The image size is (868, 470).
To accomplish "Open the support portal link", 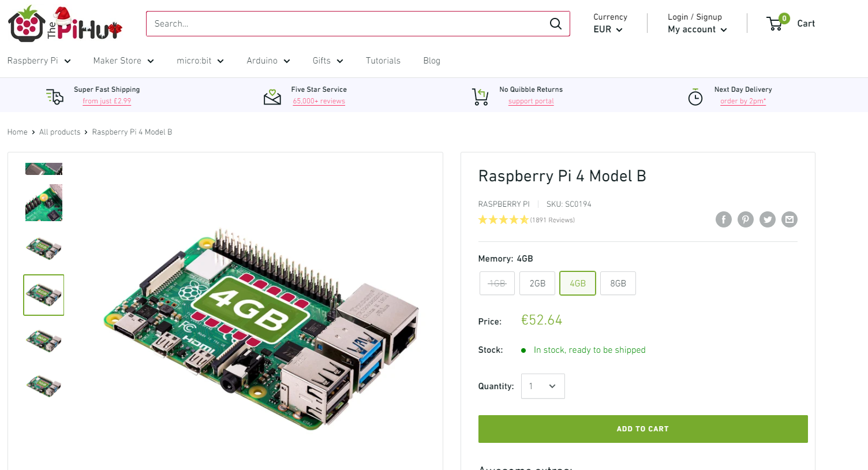I will [x=531, y=101].
